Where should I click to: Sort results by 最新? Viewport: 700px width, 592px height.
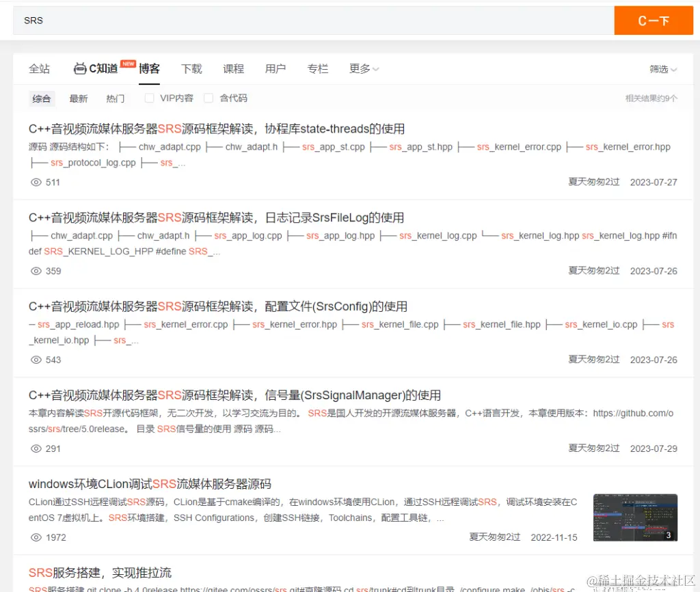79,98
